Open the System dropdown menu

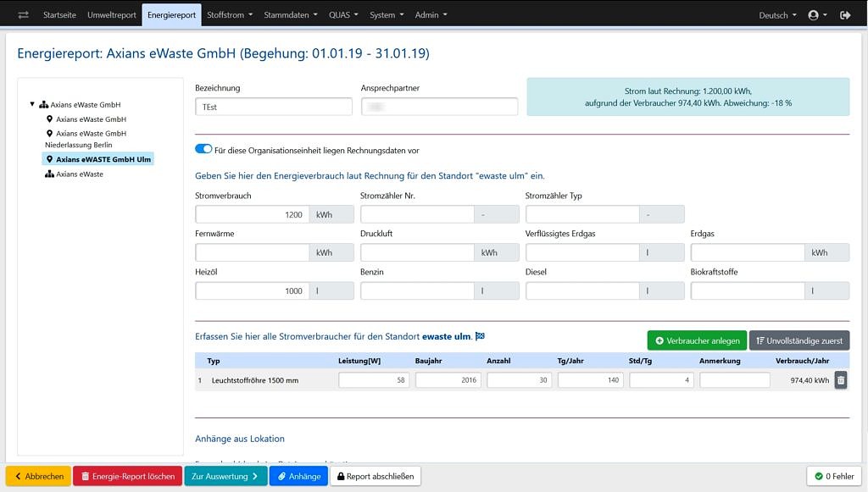point(387,15)
